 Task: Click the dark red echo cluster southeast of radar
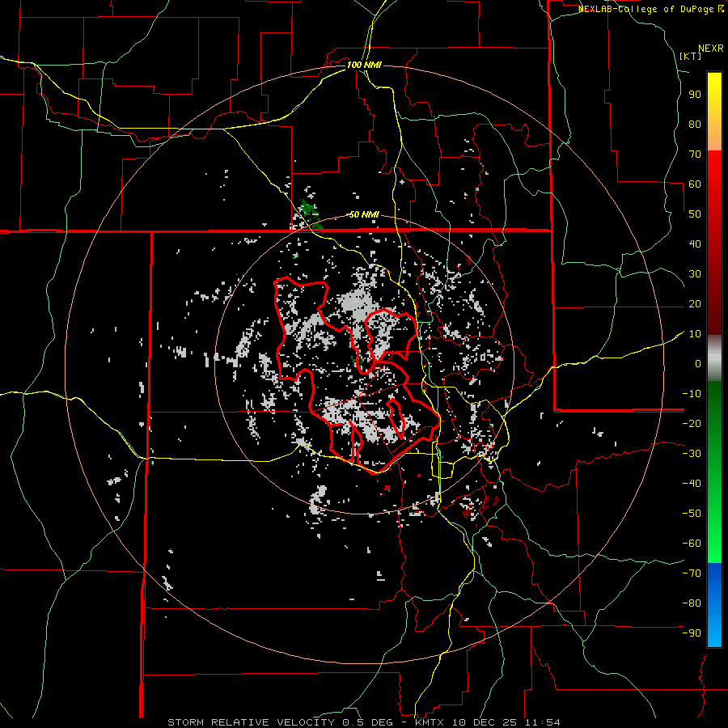click(x=468, y=511)
